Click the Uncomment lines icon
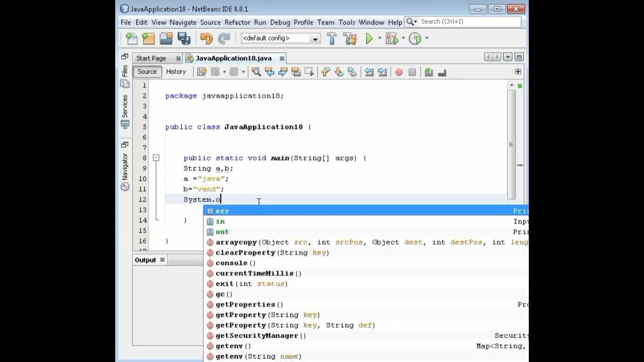 click(442, 72)
